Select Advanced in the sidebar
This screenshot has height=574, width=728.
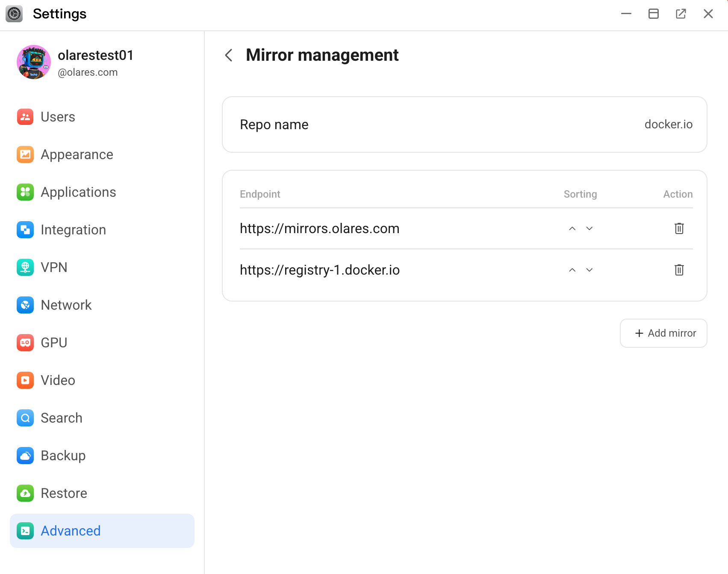(x=70, y=531)
